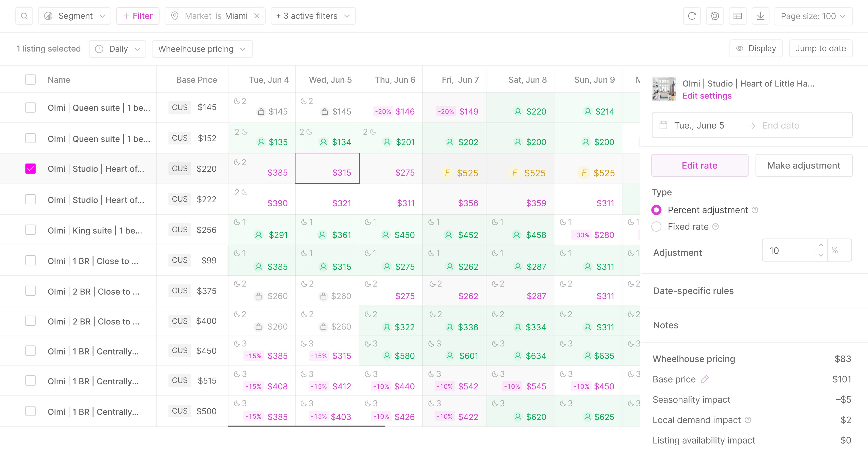Click the pencil icon next to Base price
The height and width of the screenshot is (453, 868).
tap(705, 379)
